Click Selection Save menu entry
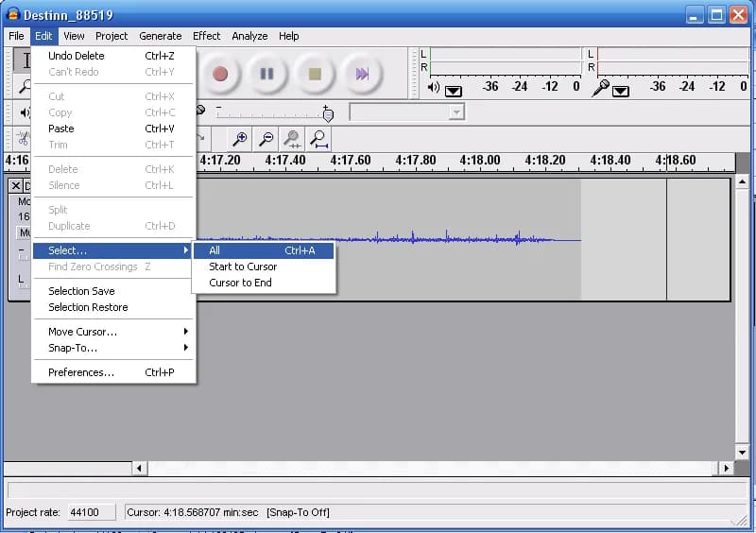Image resolution: width=756 pixels, height=533 pixels. (113, 291)
